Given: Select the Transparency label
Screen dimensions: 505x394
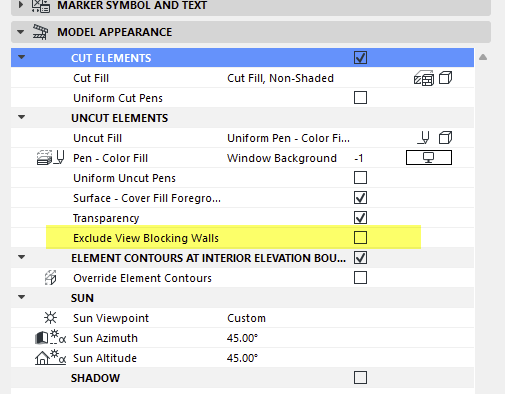Looking at the screenshot, I should (x=106, y=218).
